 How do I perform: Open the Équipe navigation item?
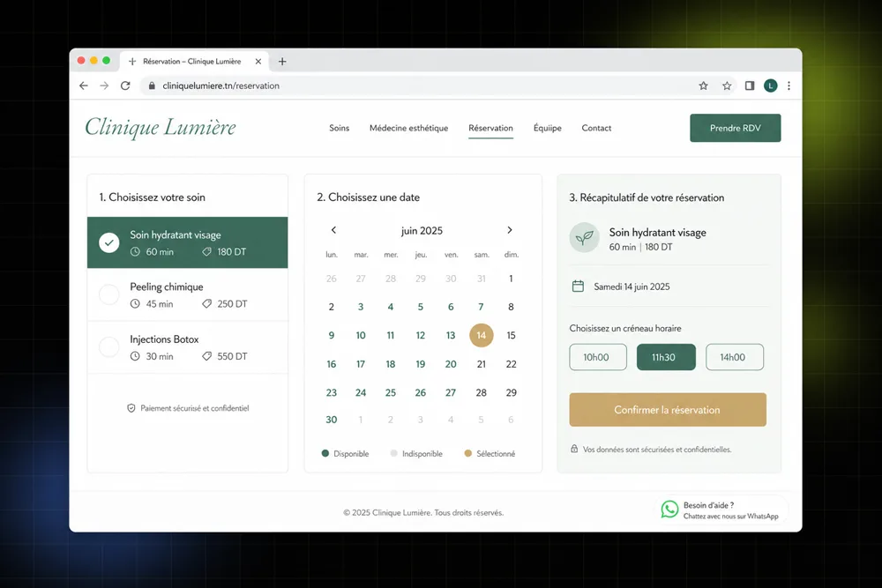pos(548,128)
